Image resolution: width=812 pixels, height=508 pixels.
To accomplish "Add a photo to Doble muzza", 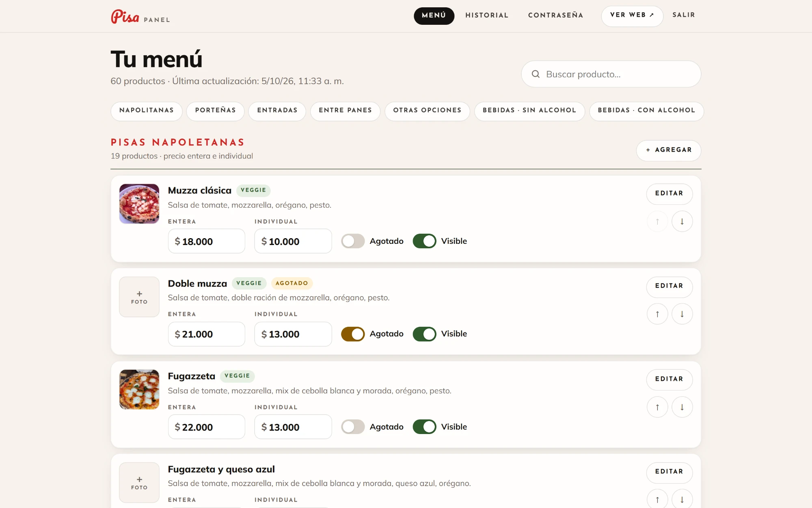I will 139,297.
